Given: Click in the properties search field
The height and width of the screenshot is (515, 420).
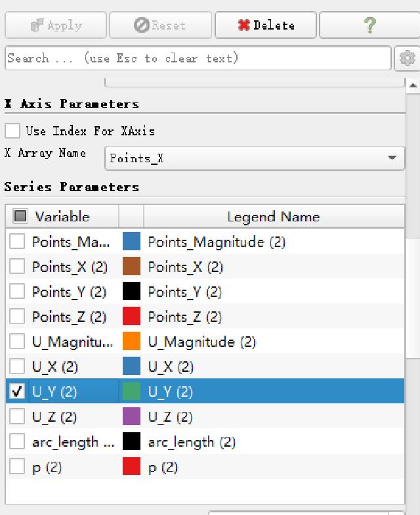Looking at the screenshot, I should 197,58.
